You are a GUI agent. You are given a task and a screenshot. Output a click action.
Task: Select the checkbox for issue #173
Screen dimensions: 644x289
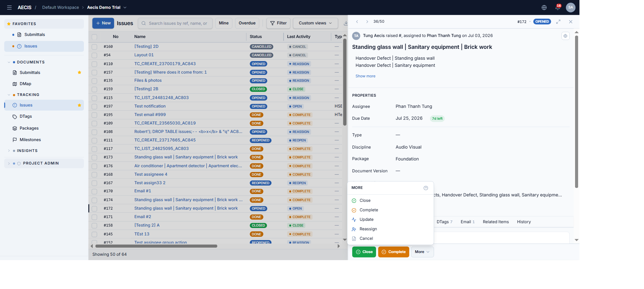tap(94, 157)
